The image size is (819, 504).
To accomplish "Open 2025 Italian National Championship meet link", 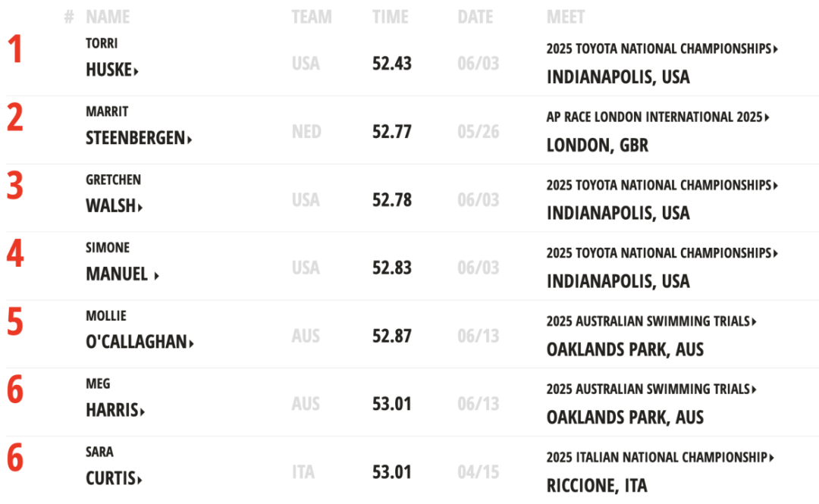I will (x=661, y=458).
